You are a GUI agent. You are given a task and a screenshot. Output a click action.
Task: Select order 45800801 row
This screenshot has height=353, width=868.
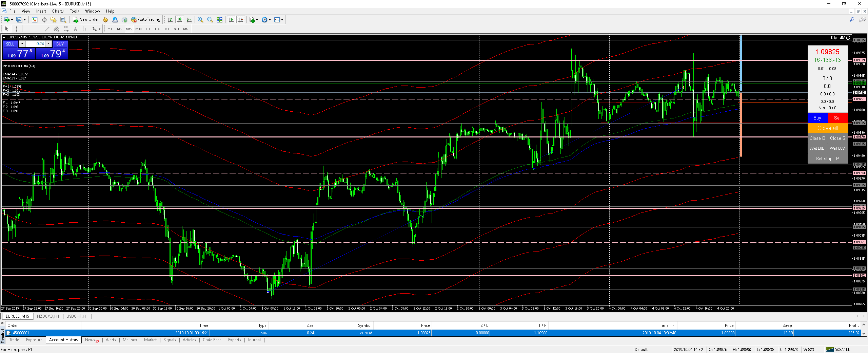(433, 333)
